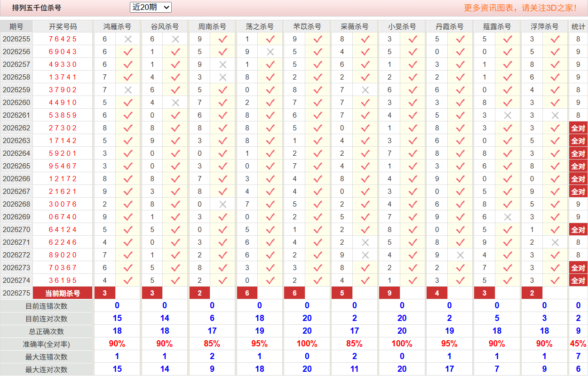The image size is (588, 376).
Task: Click the 统计 column header
Action: tap(578, 26)
